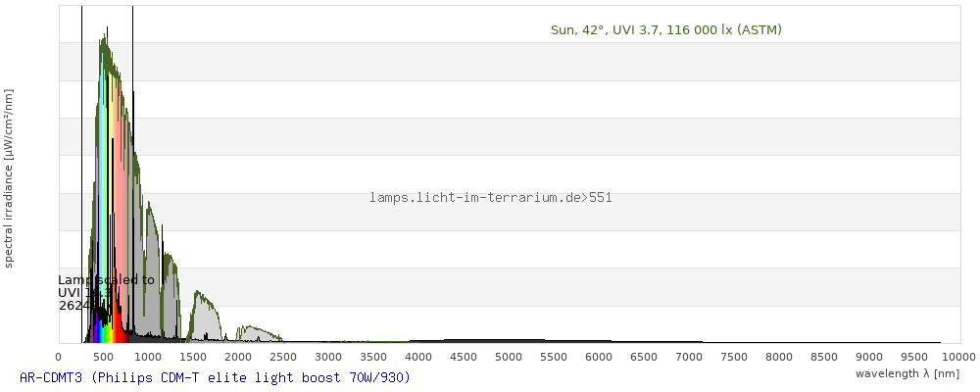The height and width of the screenshot is (392, 980).
Task: Click the red-shaded part of the spectrum
Action: (x=120, y=196)
